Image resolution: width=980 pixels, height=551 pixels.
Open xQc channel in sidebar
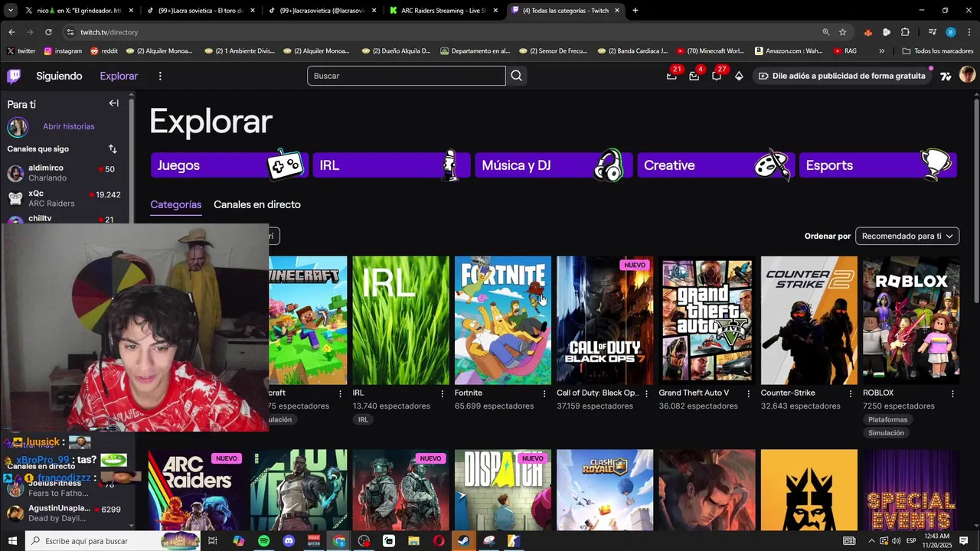tap(64, 198)
